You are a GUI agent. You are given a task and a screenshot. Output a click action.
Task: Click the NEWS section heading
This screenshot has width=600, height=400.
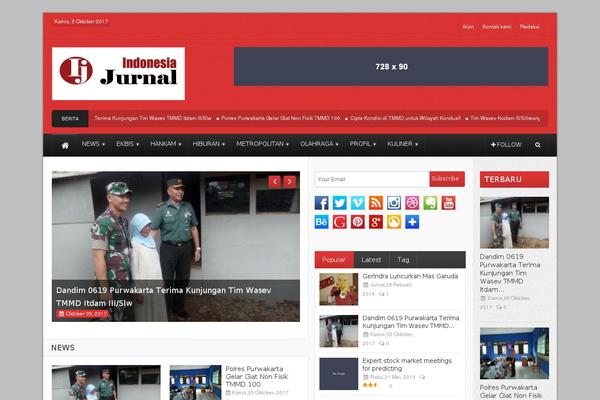pyautogui.click(x=63, y=348)
